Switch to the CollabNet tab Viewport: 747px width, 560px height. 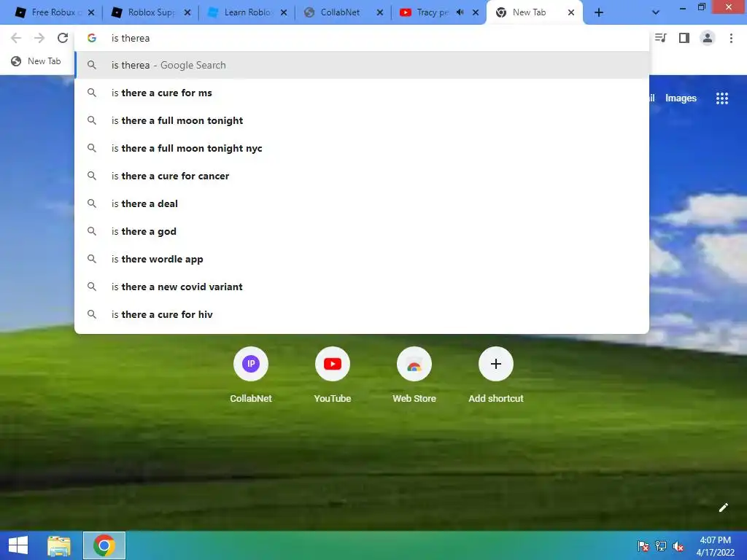[x=340, y=12]
